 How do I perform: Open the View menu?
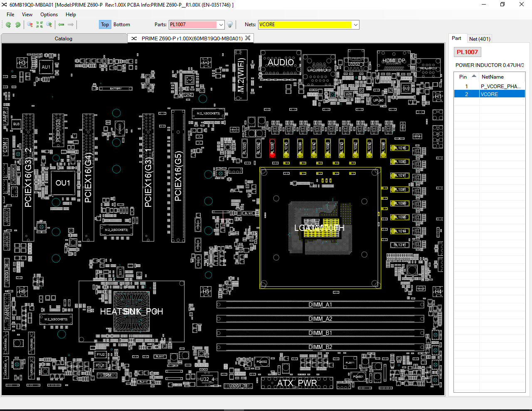pyautogui.click(x=27, y=14)
